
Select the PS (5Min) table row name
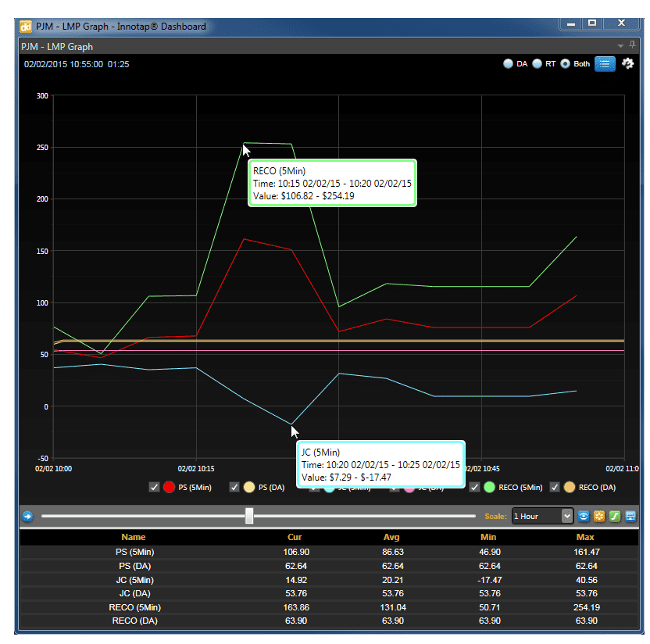(134, 552)
